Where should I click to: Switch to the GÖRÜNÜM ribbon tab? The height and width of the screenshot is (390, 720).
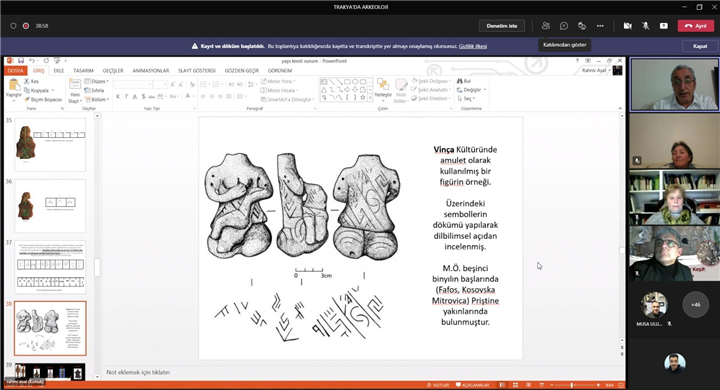280,71
